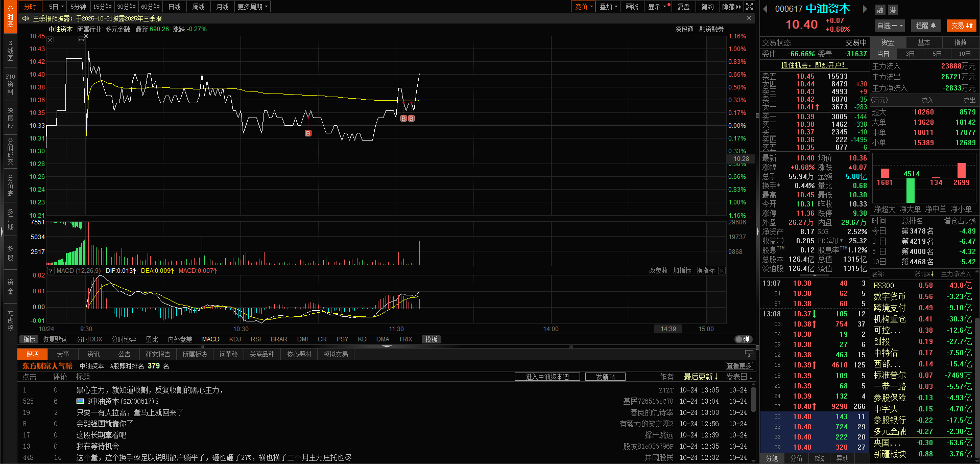
Task: Close the 三季报预披露 notice bar
Action: coord(749,18)
